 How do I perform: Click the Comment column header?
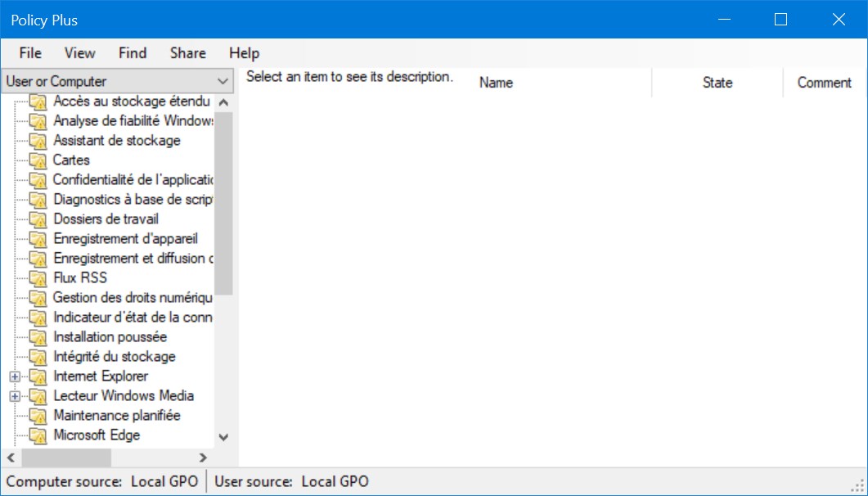click(825, 83)
